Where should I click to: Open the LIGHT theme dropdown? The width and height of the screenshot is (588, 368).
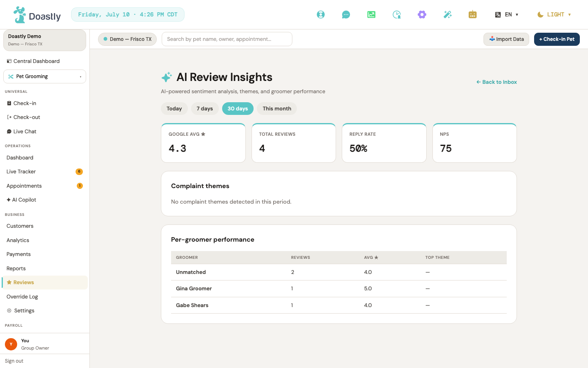click(554, 15)
